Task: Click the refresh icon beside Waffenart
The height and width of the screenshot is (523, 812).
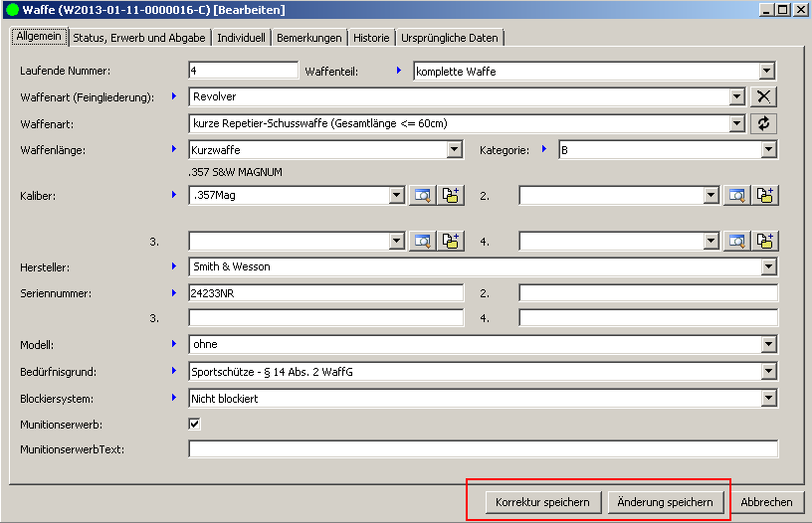Action: tap(763, 123)
